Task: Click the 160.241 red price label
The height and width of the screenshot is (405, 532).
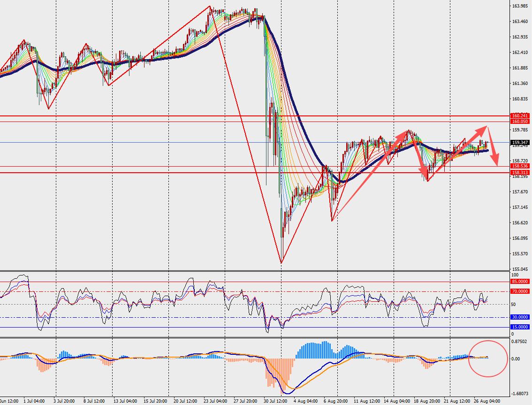Action: point(520,116)
